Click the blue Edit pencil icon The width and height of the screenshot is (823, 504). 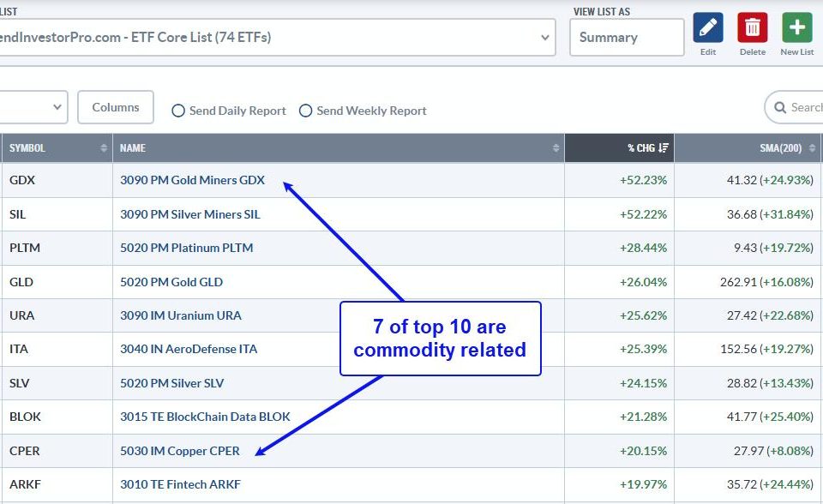click(707, 28)
